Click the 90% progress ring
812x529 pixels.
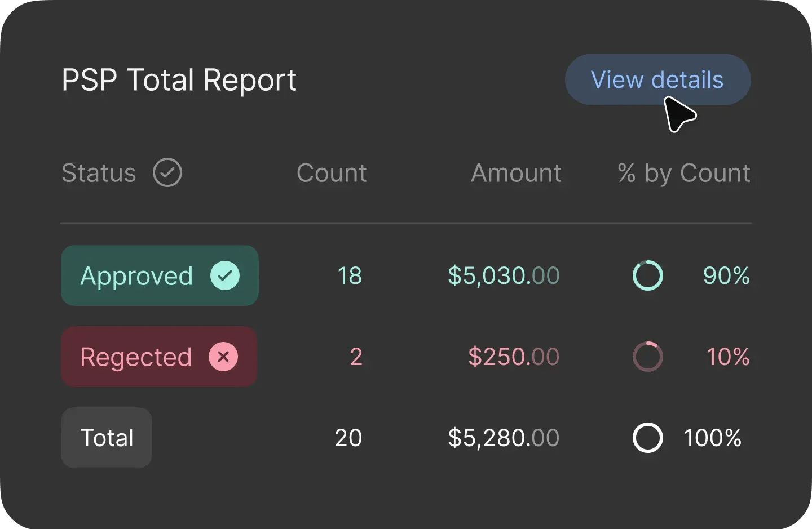[x=648, y=275]
